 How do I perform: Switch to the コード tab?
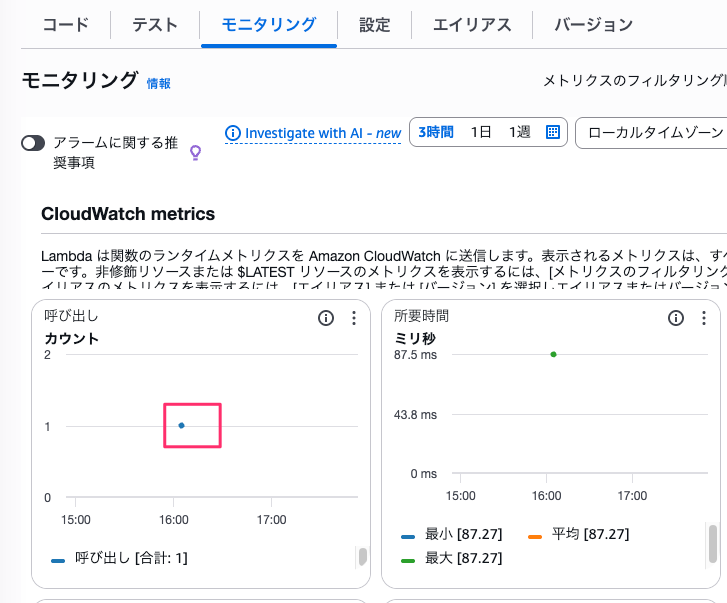(x=65, y=24)
